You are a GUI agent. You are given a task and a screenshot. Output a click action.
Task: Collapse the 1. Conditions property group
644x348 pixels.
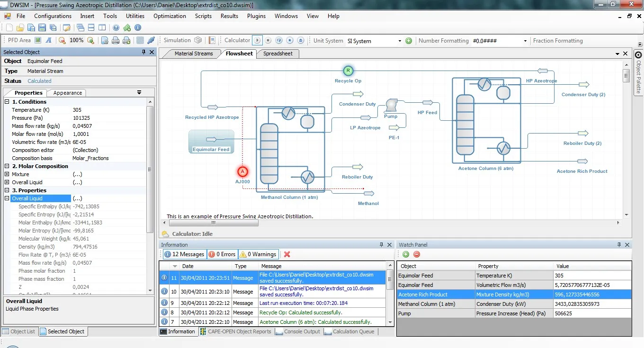(6, 101)
